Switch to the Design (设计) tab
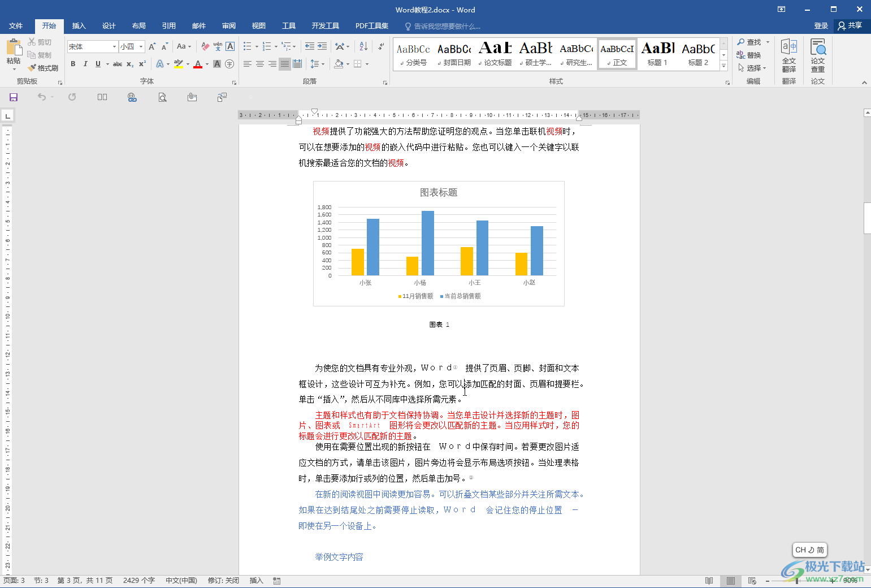Screen dimensions: 871x588 [x=109, y=26]
